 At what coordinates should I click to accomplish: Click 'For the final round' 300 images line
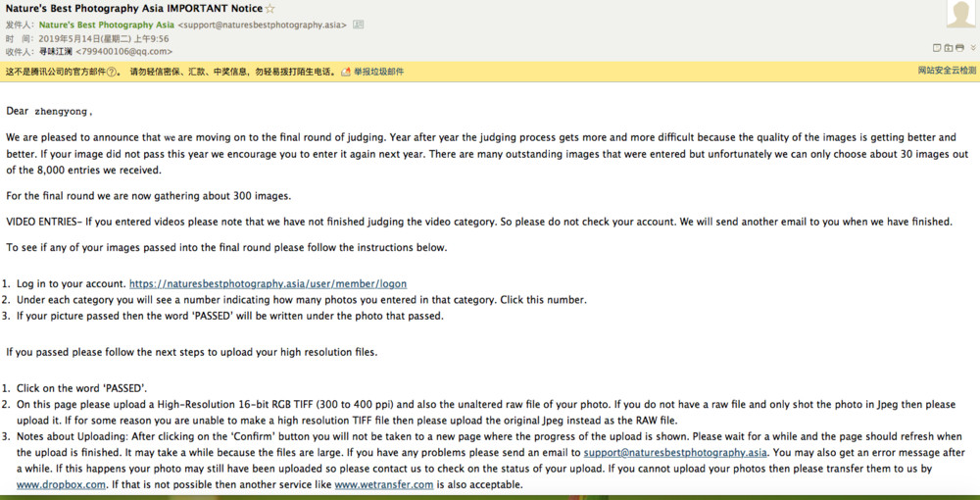click(149, 196)
